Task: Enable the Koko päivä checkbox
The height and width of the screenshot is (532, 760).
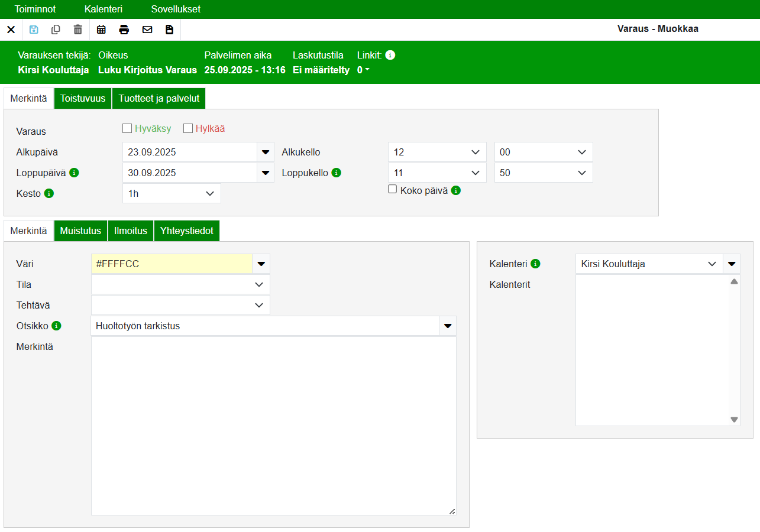Action: point(392,189)
